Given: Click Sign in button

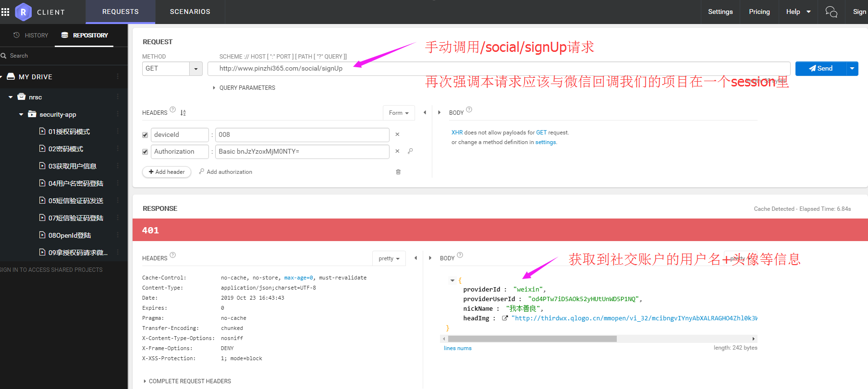Looking at the screenshot, I should click(x=859, y=12).
